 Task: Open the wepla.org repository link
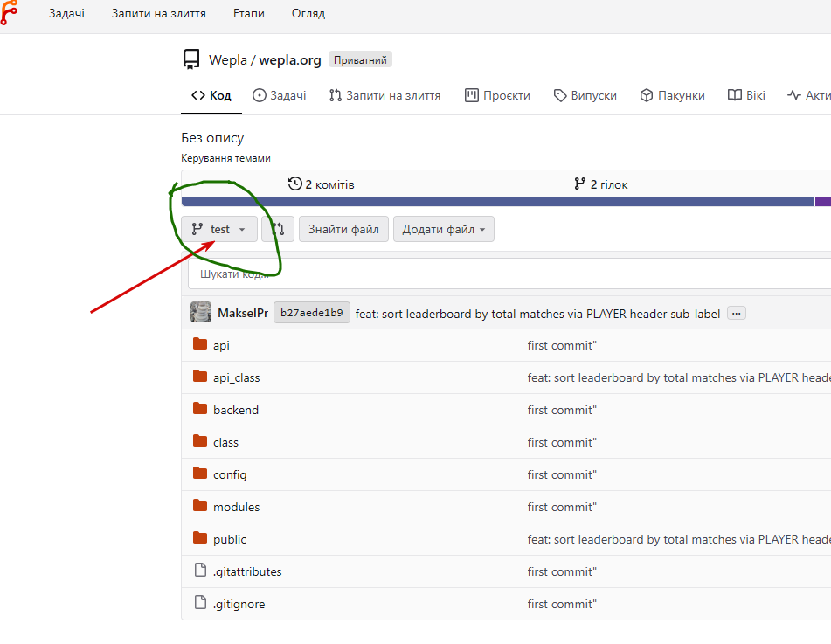[x=290, y=60]
